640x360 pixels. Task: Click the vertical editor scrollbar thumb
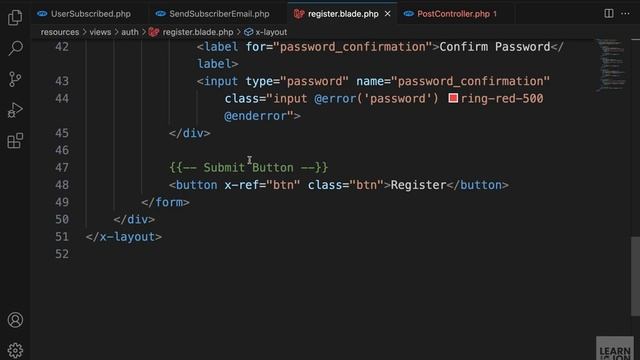pyautogui.click(x=635, y=276)
